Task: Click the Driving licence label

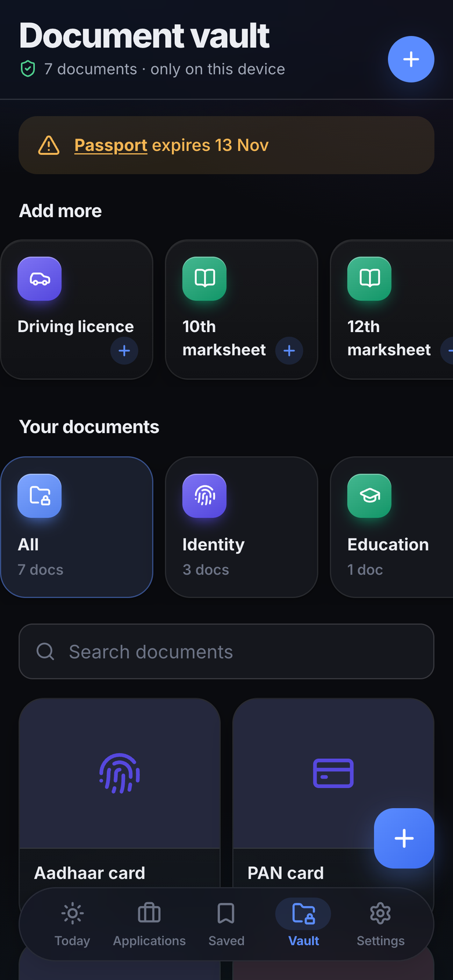Action: click(x=75, y=326)
